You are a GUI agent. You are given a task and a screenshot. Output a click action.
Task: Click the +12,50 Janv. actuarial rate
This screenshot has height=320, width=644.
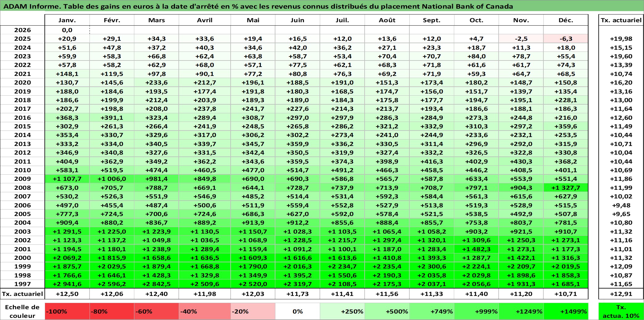(67, 294)
